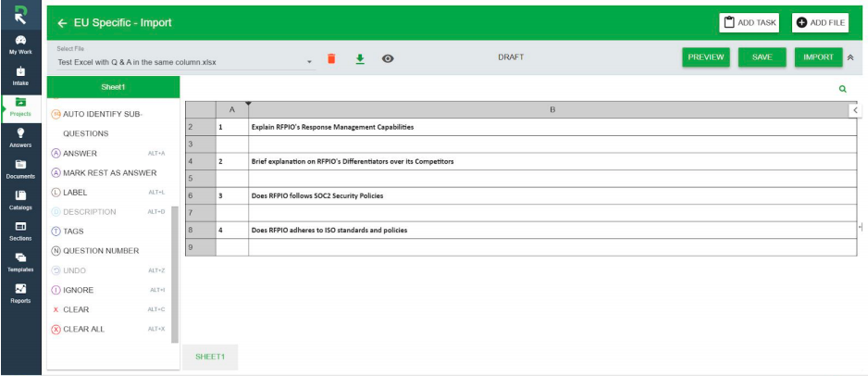Click the circled X icon beside CLEAR ALL
The width and height of the screenshot is (868, 376).
point(56,329)
